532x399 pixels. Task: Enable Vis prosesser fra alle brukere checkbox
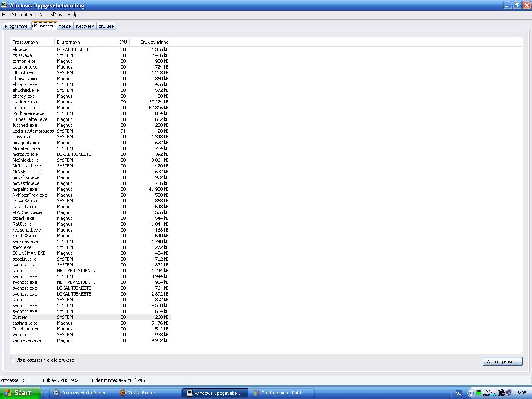tap(12, 360)
